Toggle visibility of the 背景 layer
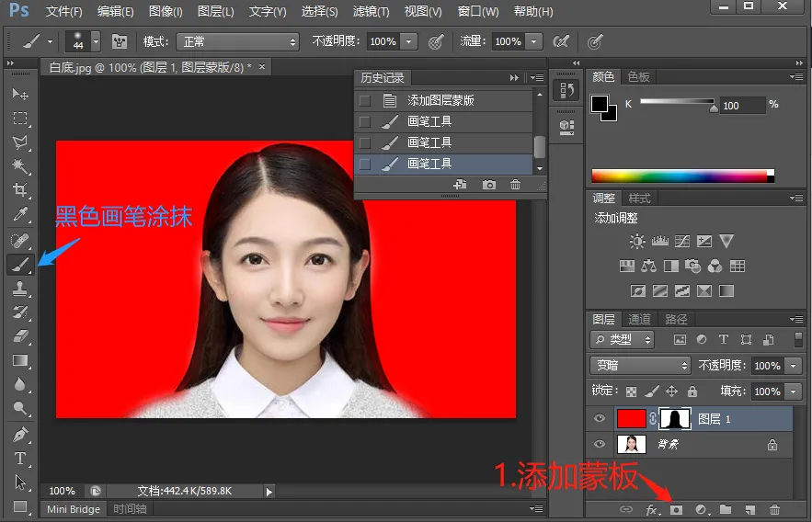The width and height of the screenshot is (812, 522). [600, 445]
